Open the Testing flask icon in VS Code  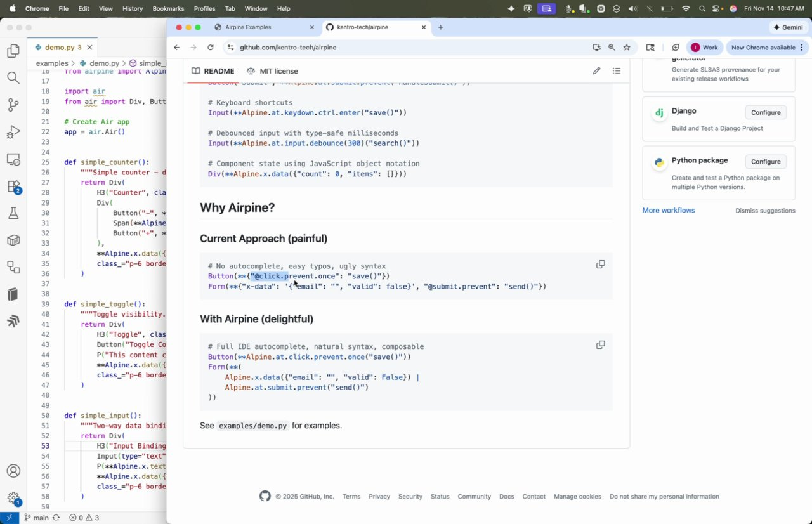[x=13, y=213]
